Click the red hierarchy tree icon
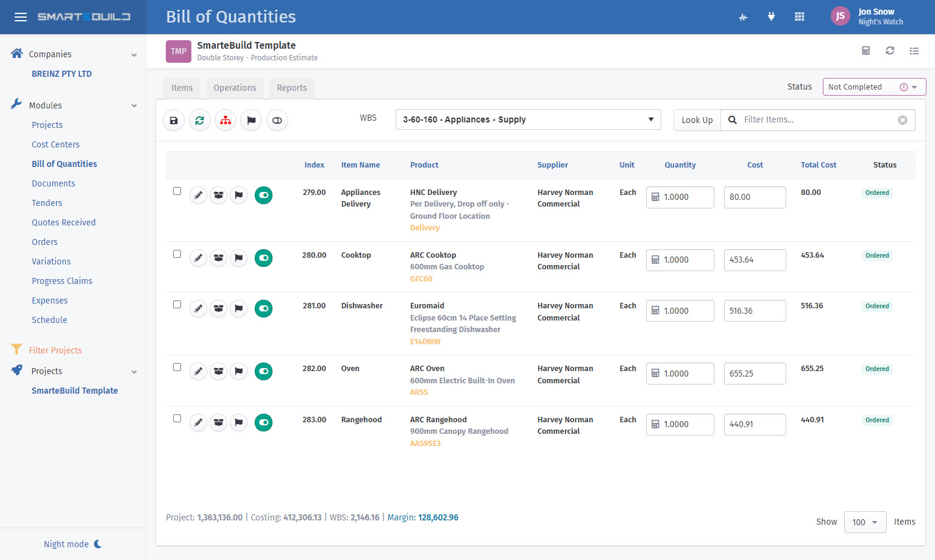 [226, 121]
